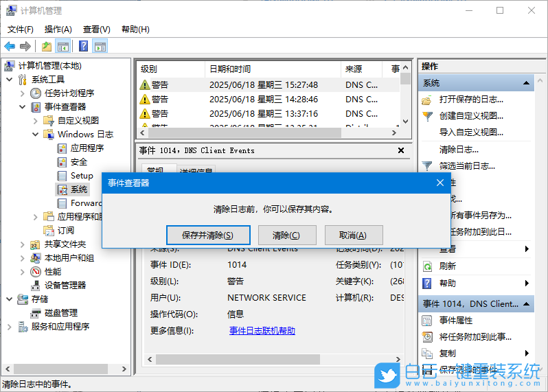Click the Application log icon

click(x=62, y=148)
